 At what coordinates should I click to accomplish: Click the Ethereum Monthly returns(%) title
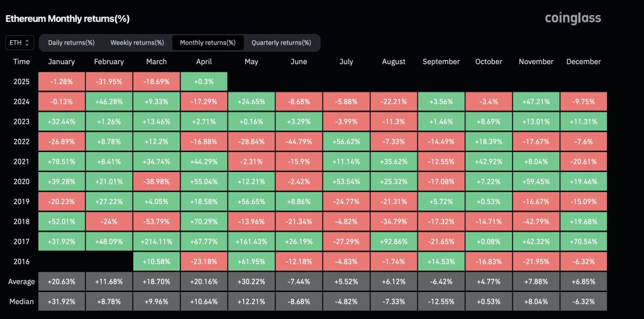[x=67, y=19]
